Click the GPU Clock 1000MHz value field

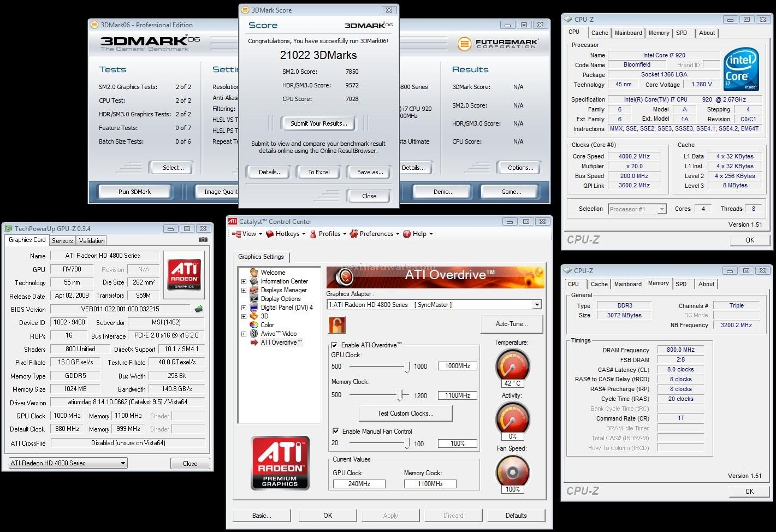[x=457, y=366]
